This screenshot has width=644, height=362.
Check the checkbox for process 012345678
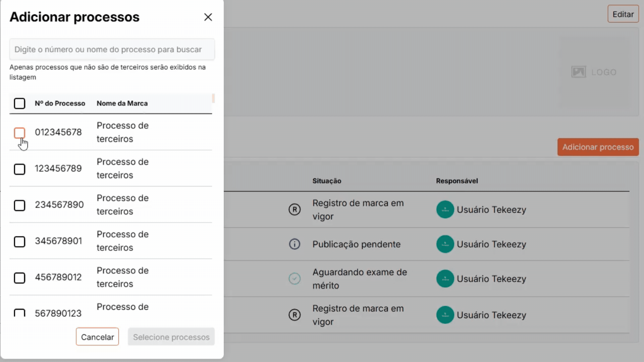(19, 133)
